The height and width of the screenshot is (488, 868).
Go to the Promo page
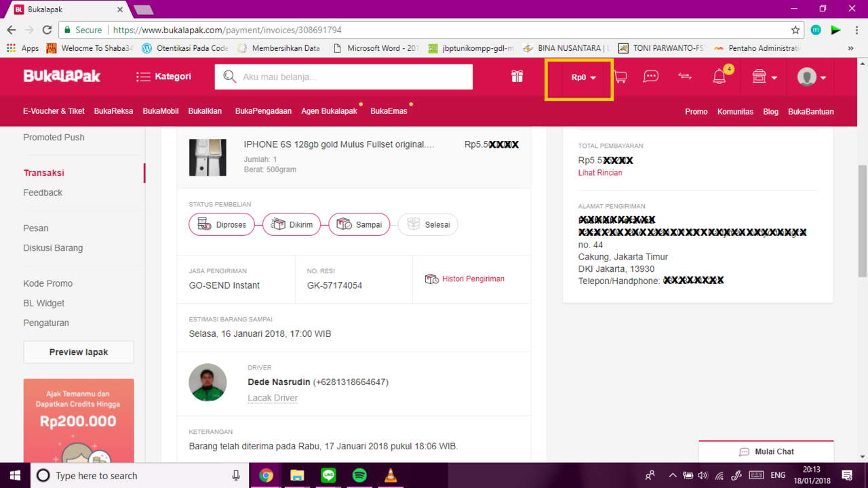click(696, 112)
